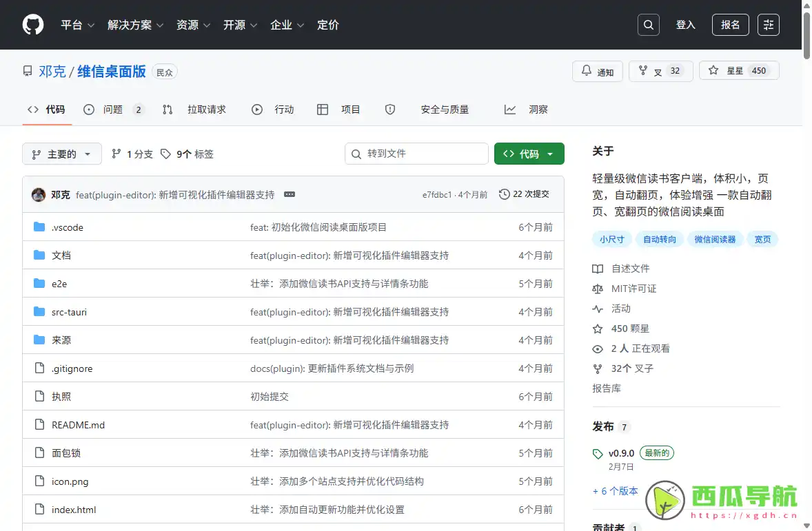Open the 来源 folder
Image resolution: width=812 pixels, height=531 pixels.
pos(61,340)
